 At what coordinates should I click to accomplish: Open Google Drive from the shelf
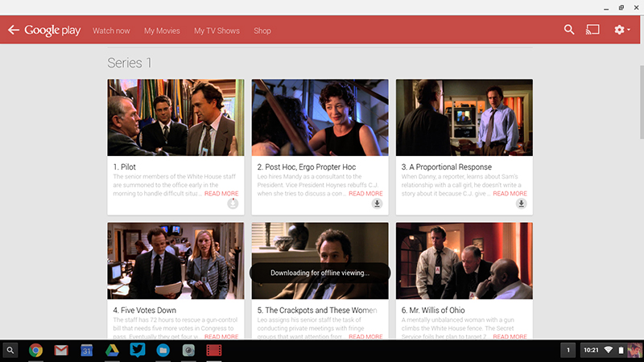(x=112, y=351)
